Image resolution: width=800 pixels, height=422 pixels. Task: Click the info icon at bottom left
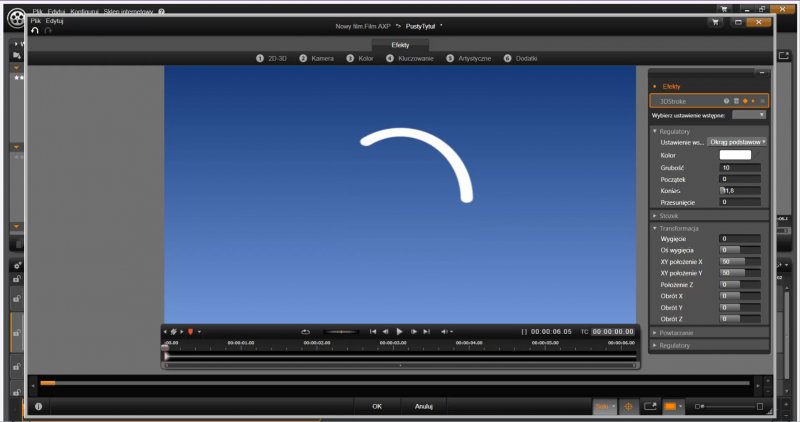[38, 406]
